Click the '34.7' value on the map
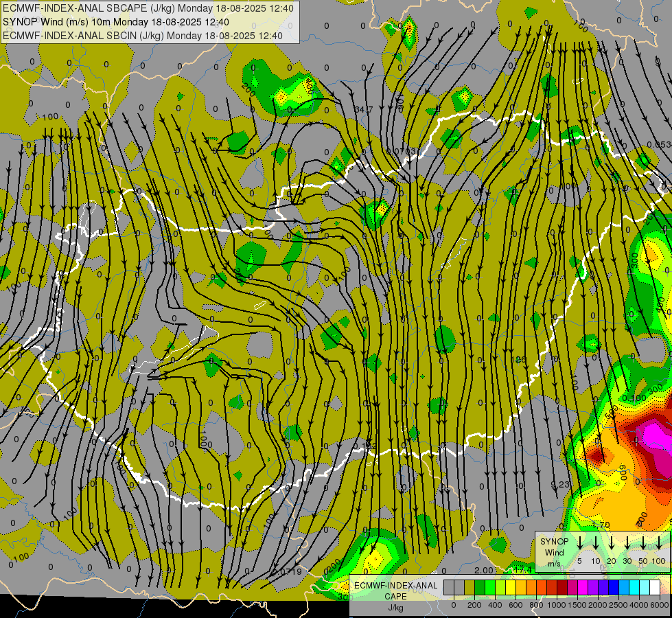Viewport: 672px width, 618px height. [364, 110]
